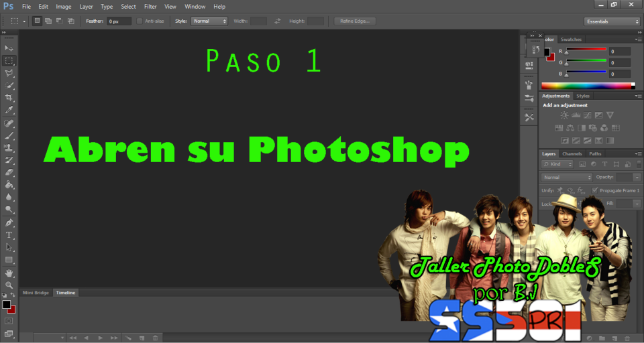Choose Add to selection mode
This screenshot has width=644, height=343.
coord(48,21)
